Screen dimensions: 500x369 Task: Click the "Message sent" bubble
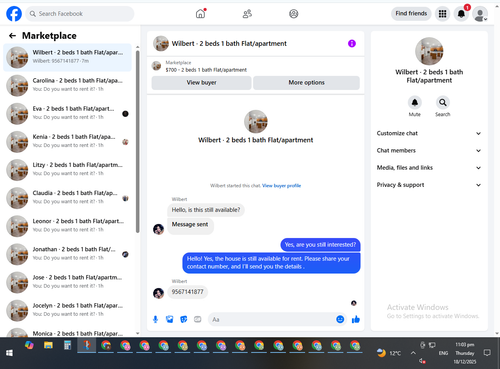tap(190, 225)
